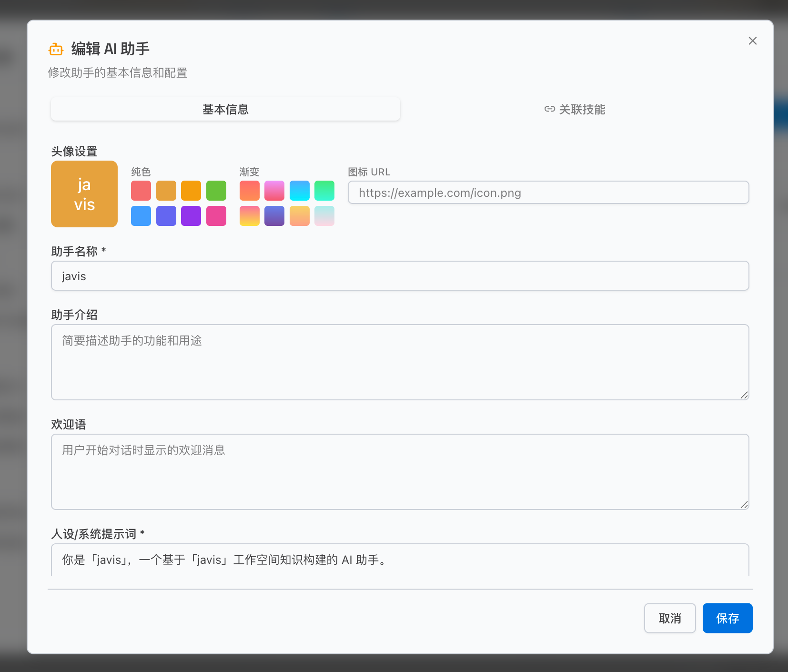788x672 pixels.
Task: Select the blue solid color swatch
Action: coord(141,215)
